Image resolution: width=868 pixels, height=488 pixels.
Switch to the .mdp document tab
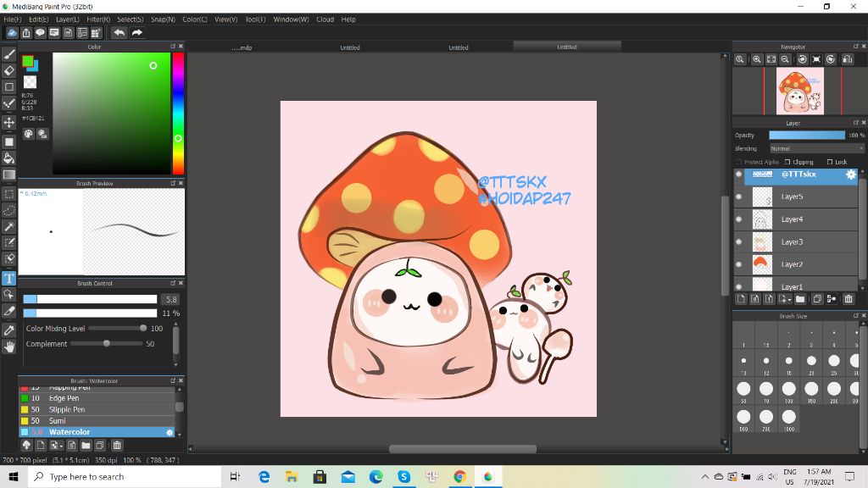pos(242,47)
